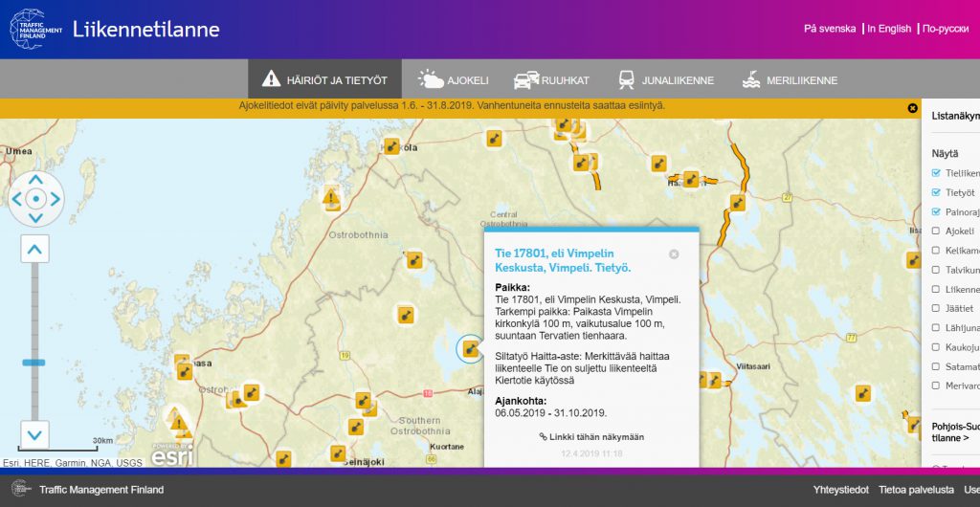
Task: Open Tietoa palvelusta footer link
Action: pos(916,490)
